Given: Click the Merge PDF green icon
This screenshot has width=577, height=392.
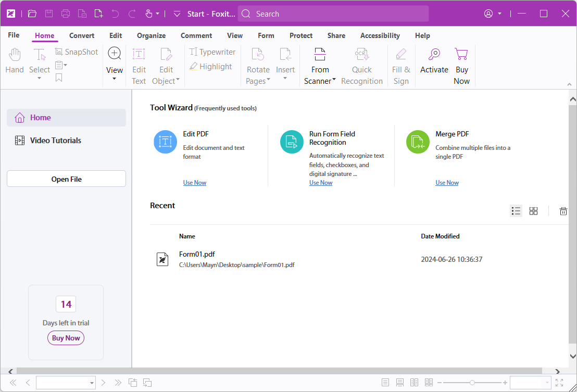Looking at the screenshot, I should (418, 142).
